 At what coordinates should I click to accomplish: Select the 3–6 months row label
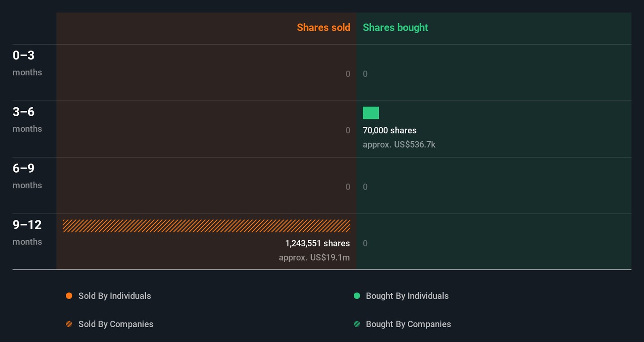point(27,119)
